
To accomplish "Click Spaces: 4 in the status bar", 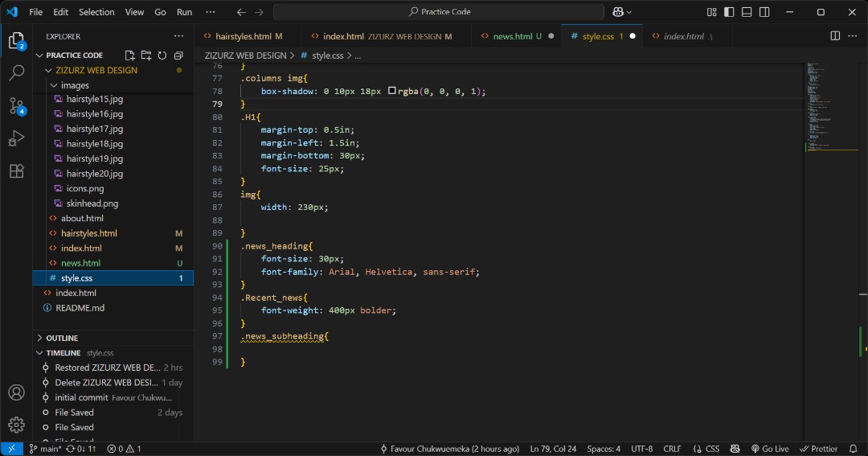I will 604,449.
